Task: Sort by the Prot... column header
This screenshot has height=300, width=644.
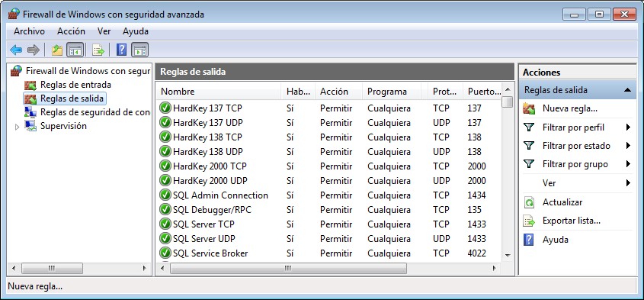Action: 445,92
